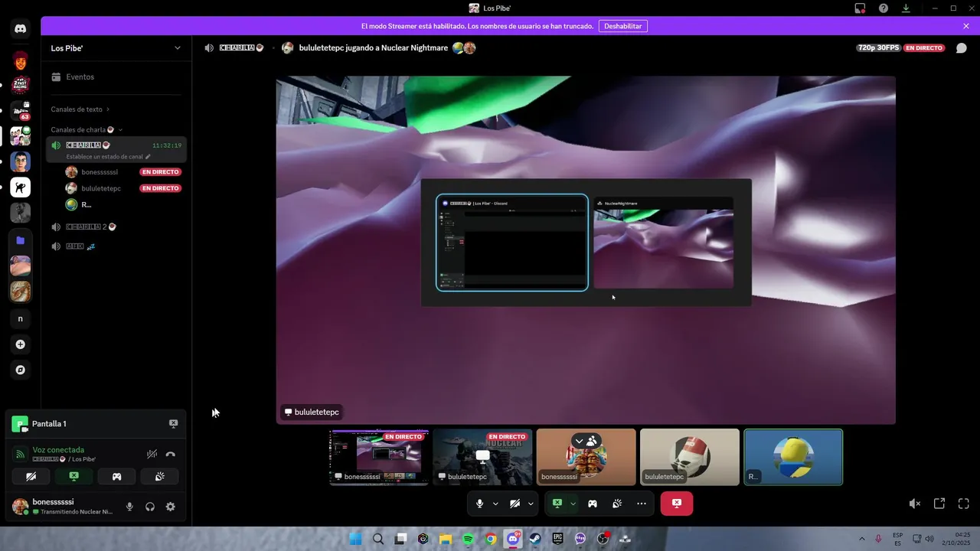
Task: Open voice connection details signal icon
Action: pos(20,455)
